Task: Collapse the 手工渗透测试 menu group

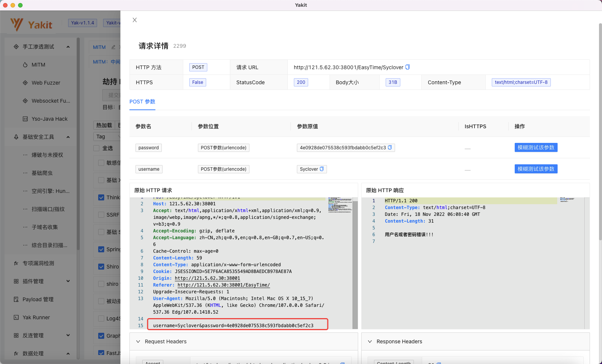Action: coord(68,47)
